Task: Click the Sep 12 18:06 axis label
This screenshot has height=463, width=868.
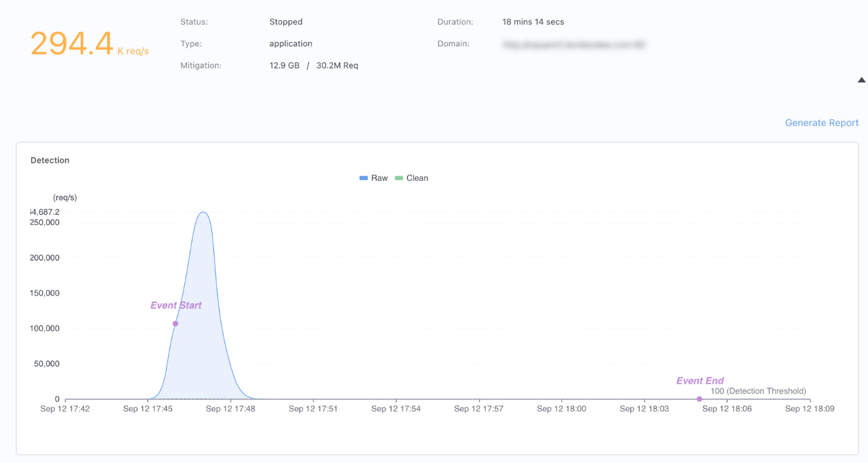Action: click(x=727, y=409)
